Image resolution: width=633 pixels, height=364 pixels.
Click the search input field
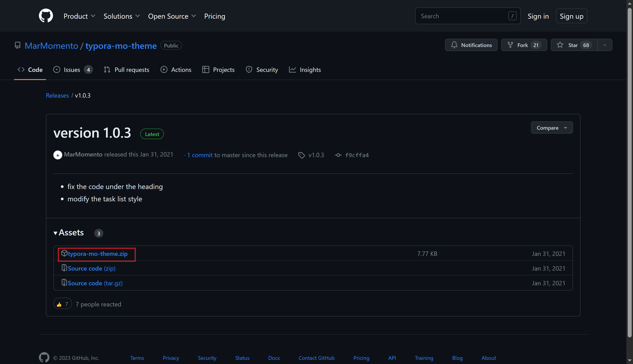pyautogui.click(x=467, y=16)
